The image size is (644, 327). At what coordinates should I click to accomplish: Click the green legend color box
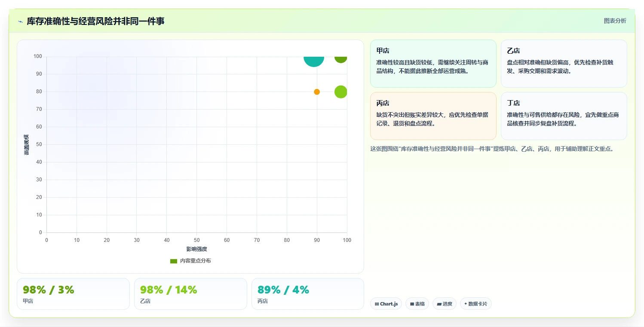[174, 261]
